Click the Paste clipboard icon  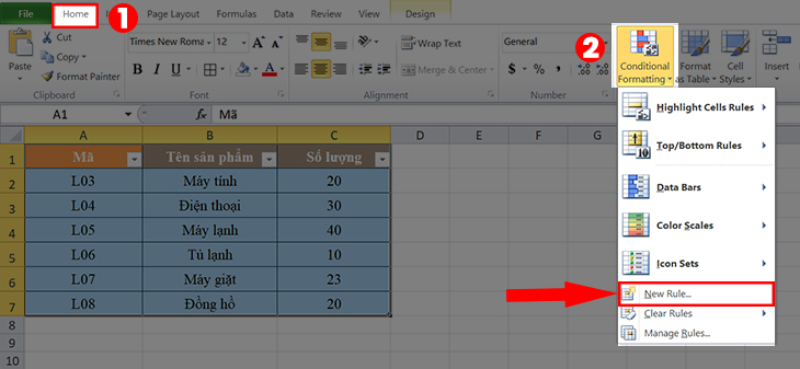(20, 43)
